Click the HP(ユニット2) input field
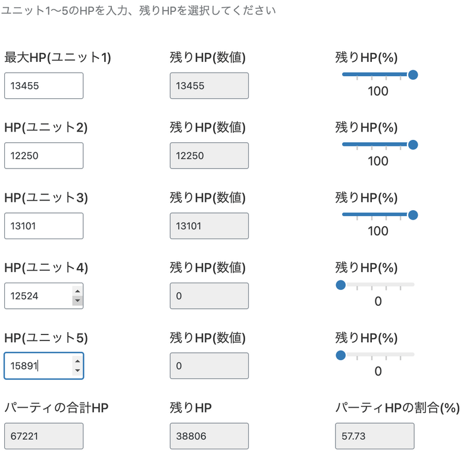Screen dimensions: 476x463 pyautogui.click(x=43, y=156)
